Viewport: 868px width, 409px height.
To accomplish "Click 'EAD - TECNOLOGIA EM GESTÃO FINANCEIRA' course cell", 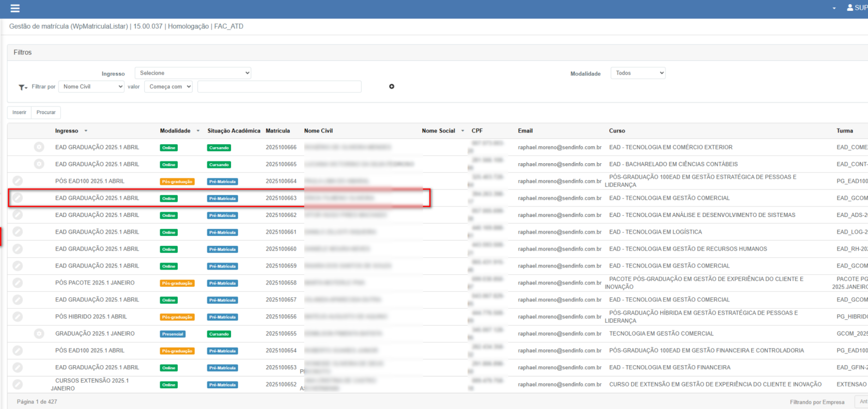I will pyautogui.click(x=670, y=368).
